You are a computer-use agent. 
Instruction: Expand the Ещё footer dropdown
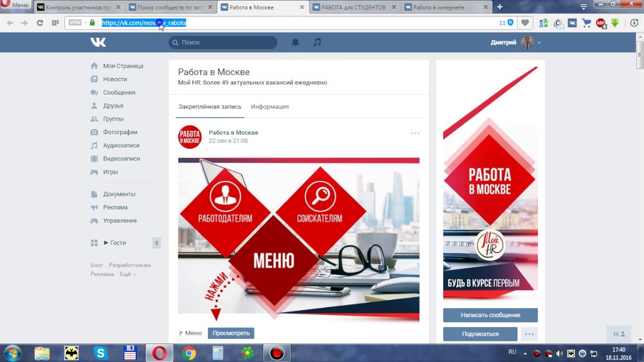(x=128, y=274)
